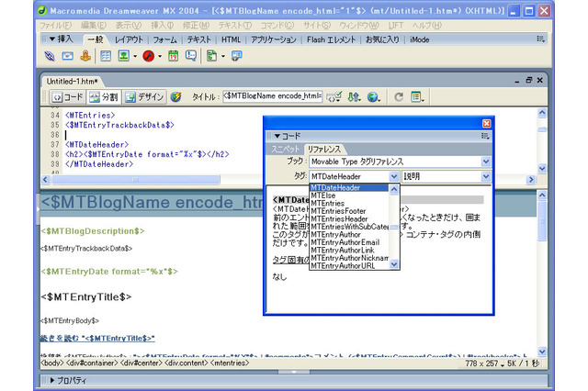This screenshot has height=391, width=588.
Task: Switch to Code view (コード)
Action: (x=67, y=97)
